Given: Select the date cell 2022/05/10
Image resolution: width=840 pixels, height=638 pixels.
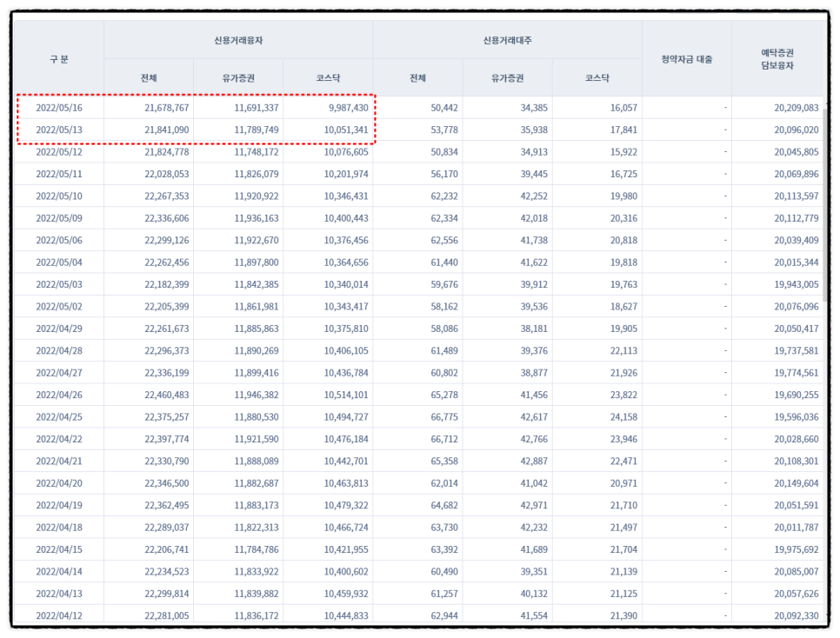Looking at the screenshot, I should coord(59,196).
